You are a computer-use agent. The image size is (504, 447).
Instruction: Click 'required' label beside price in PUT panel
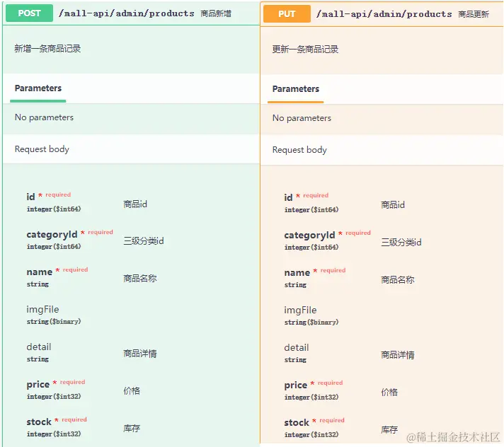(330, 383)
